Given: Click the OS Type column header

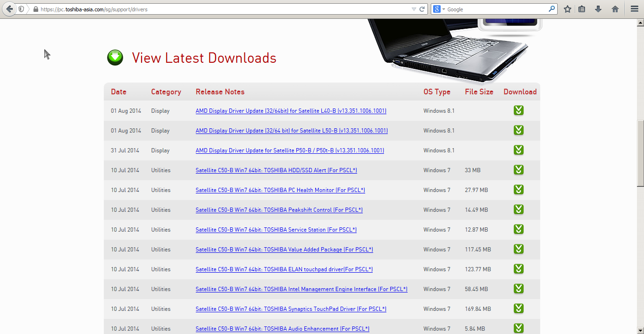Looking at the screenshot, I should click(437, 92).
